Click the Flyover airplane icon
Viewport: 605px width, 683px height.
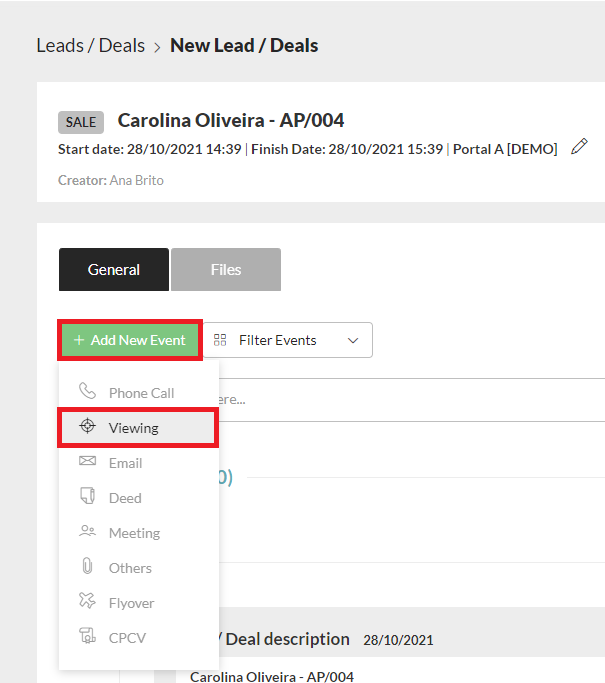tap(87, 600)
